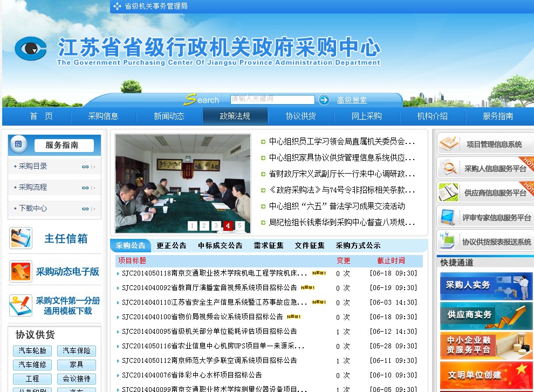Click the meeting room slideshow photo
Image resolution: width=534 pixels, height=392 pixels.
183,183
